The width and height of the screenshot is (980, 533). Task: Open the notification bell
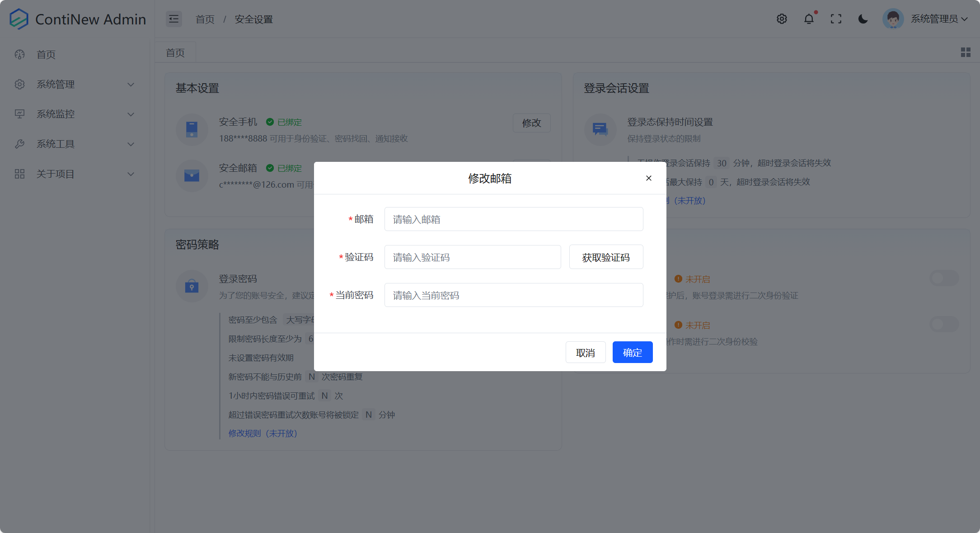point(809,19)
